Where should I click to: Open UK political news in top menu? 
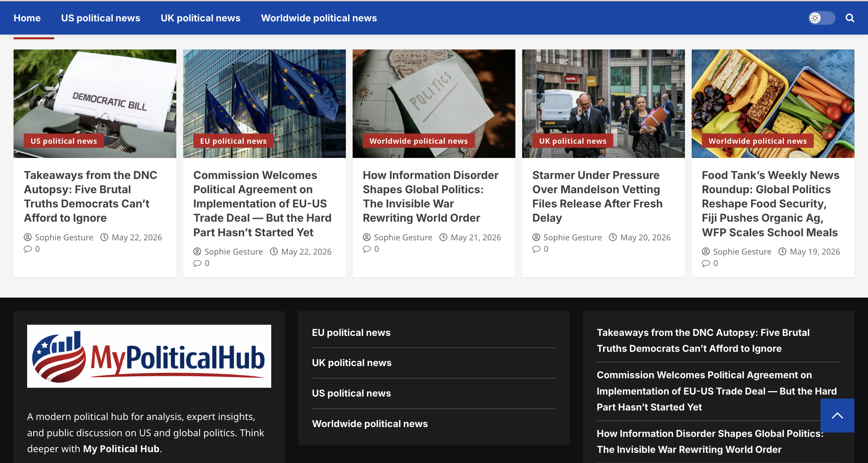point(201,18)
